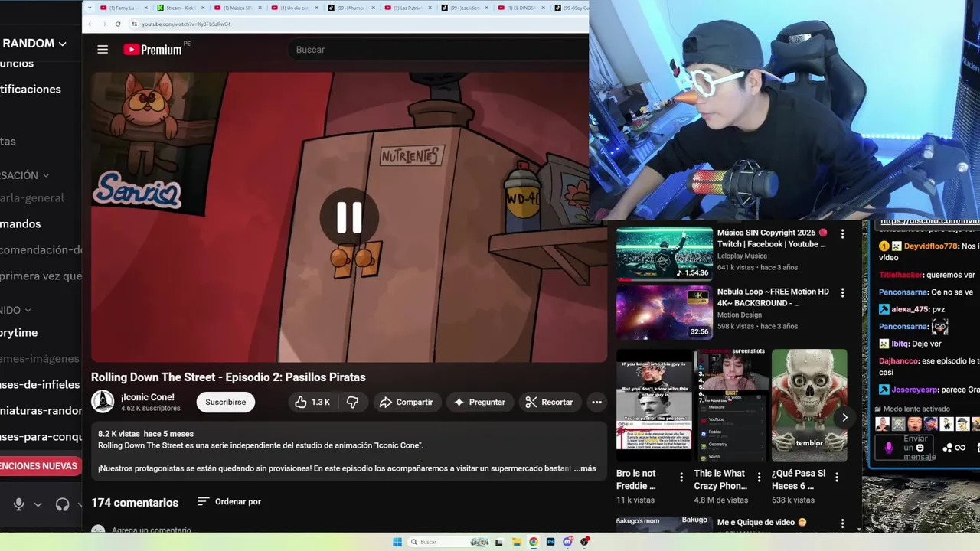Open comandos channel in Discord
The height and width of the screenshot is (551, 980).
tap(21, 224)
